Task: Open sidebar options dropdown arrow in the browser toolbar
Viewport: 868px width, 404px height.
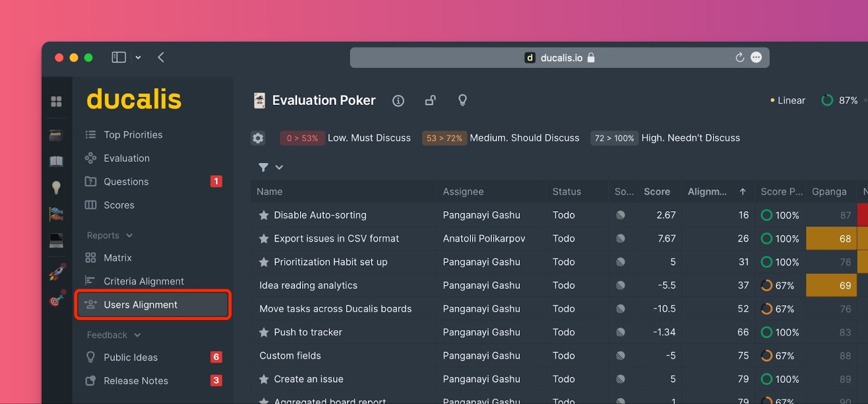Action: point(138,57)
